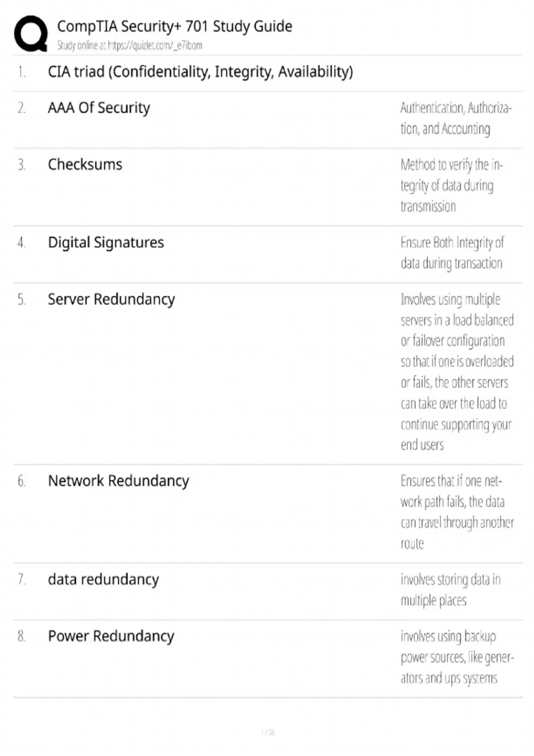
Task: Click the Authentication, Authorization, and Accounting definition
Action: coord(456,118)
